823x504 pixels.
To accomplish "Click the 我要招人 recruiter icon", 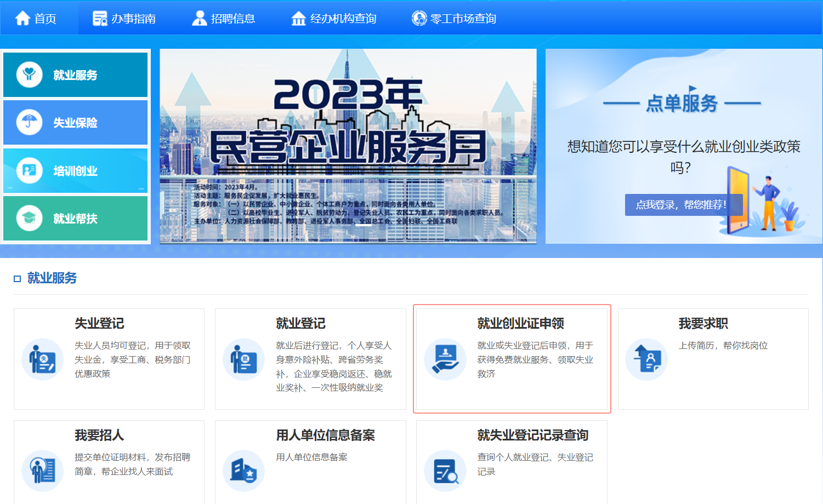I will pos(42,471).
